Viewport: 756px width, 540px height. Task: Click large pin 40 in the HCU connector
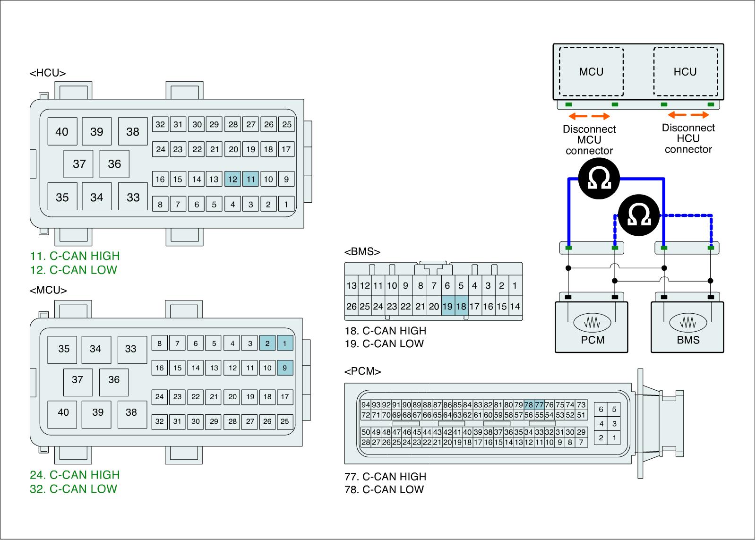(x=62, y=132)
